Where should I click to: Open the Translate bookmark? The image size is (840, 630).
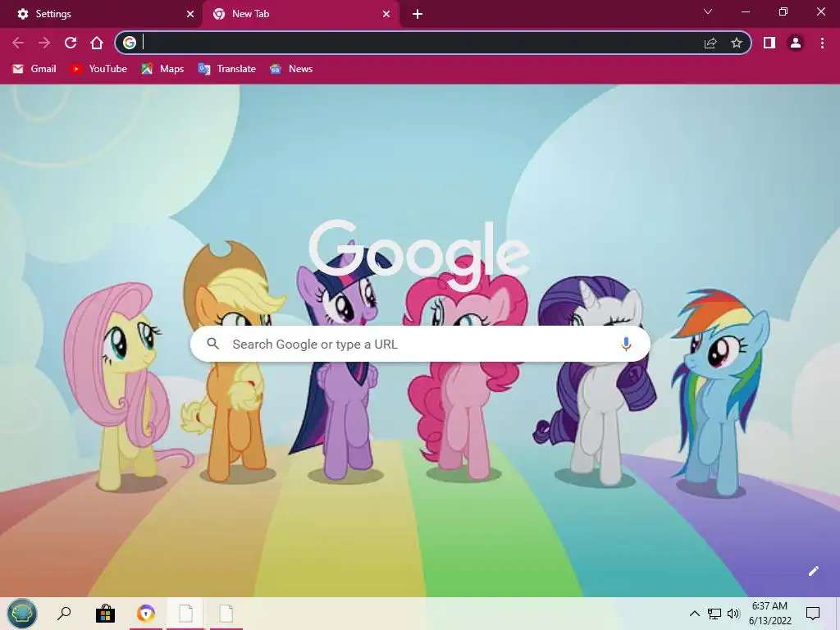(x=227, y=69)
